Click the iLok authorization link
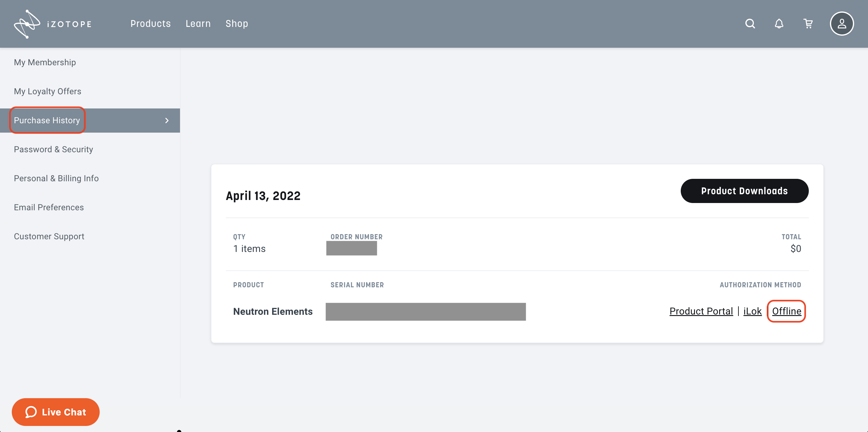 tap(752, 311)
